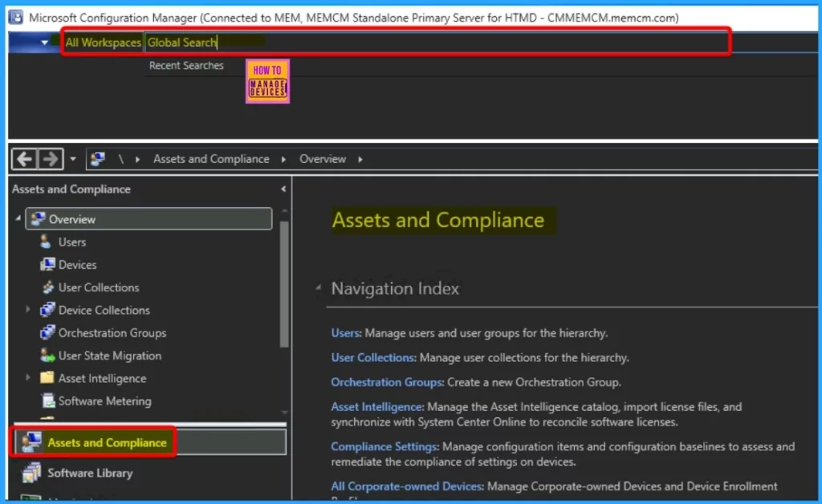Open the Orchestration Groups tree node

[x=112, y=333]
